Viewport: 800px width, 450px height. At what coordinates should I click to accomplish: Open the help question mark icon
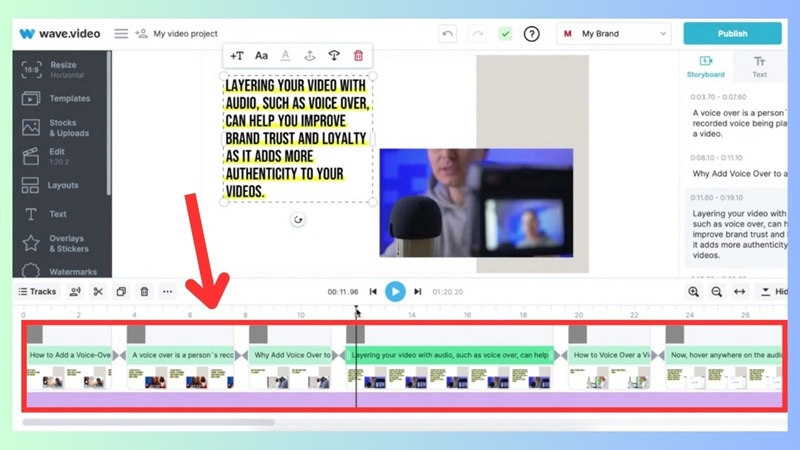532,34
